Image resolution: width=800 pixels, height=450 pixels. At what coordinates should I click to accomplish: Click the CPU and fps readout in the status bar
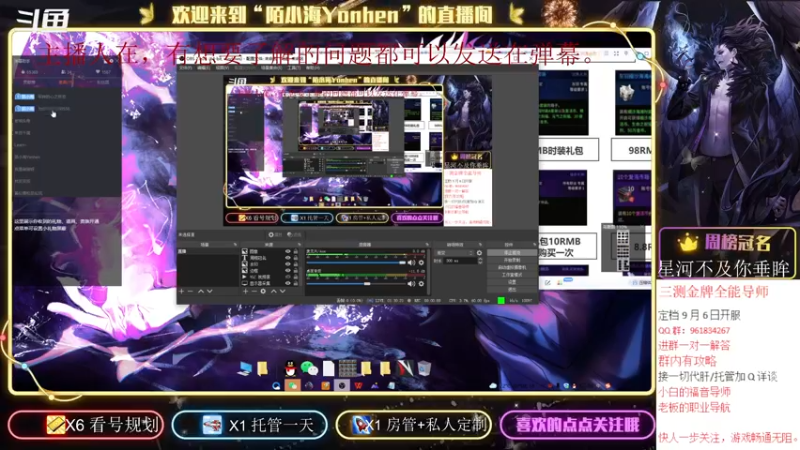469,301
